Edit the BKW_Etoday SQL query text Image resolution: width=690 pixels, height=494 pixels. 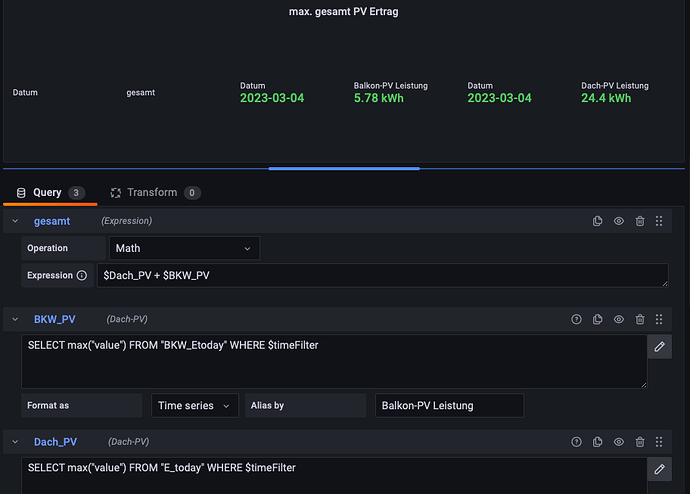(334, 362)
